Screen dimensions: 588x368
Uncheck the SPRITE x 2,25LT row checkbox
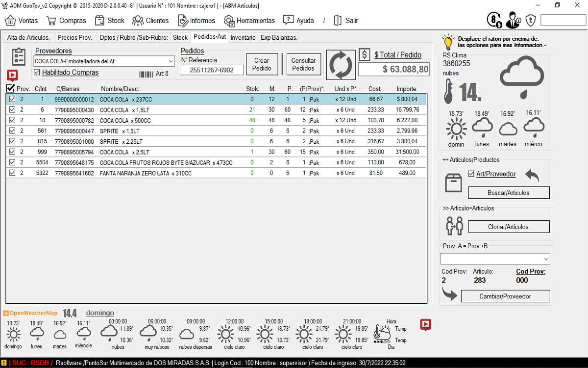click(x=13, y=141)
